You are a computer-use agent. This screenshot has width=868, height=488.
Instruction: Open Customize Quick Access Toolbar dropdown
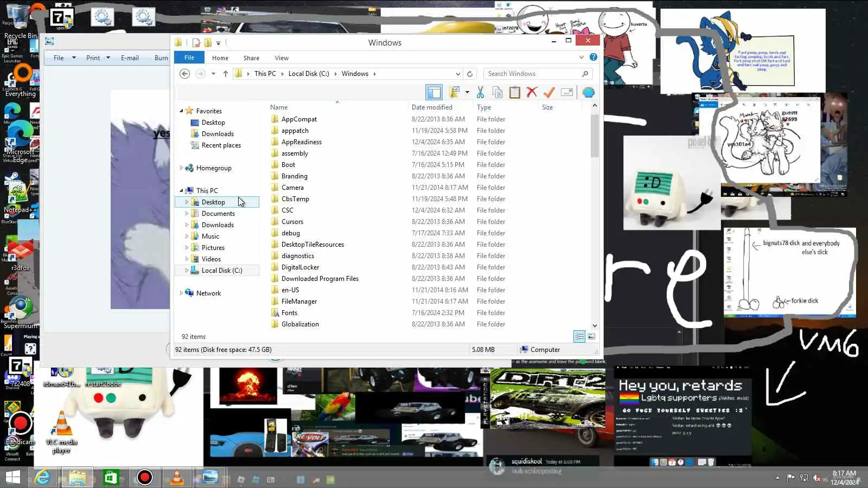coord(218,43)
